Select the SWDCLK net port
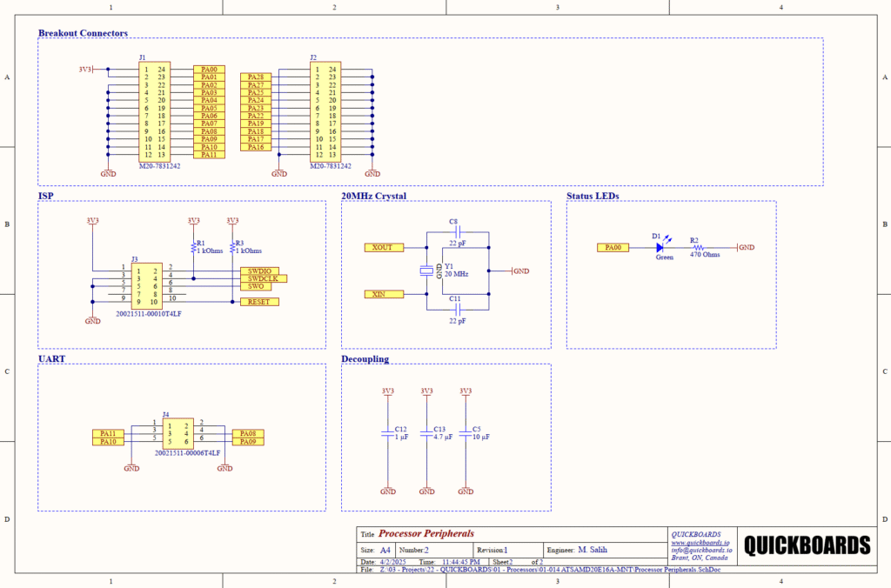The height and width of the screenshot is (588, 891). (x=264, y=278)
